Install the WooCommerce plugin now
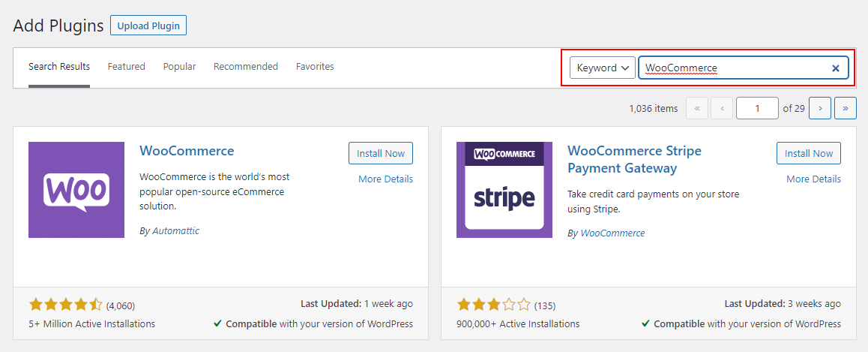This screenshot has height=352, width=868. point(381,154)
